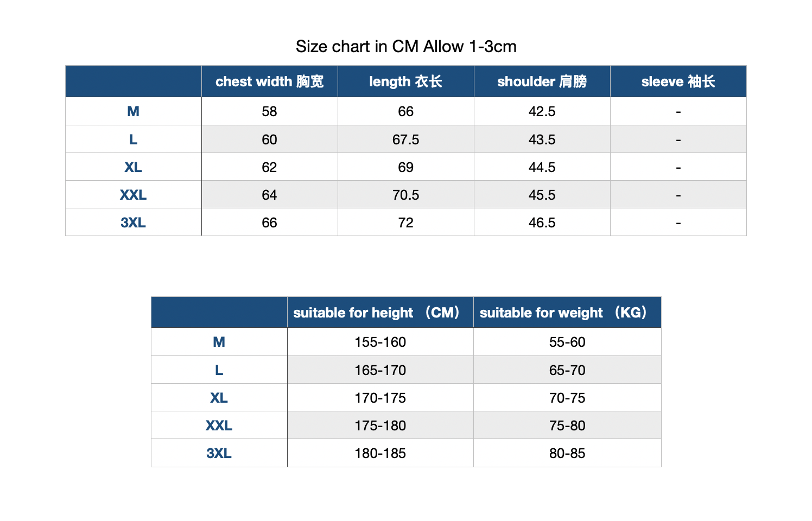Image resolution: width=812 pixels, height=521 pixels.
Task: Click the 3XL label in bottom table
Action: click(x=219, y=453)
